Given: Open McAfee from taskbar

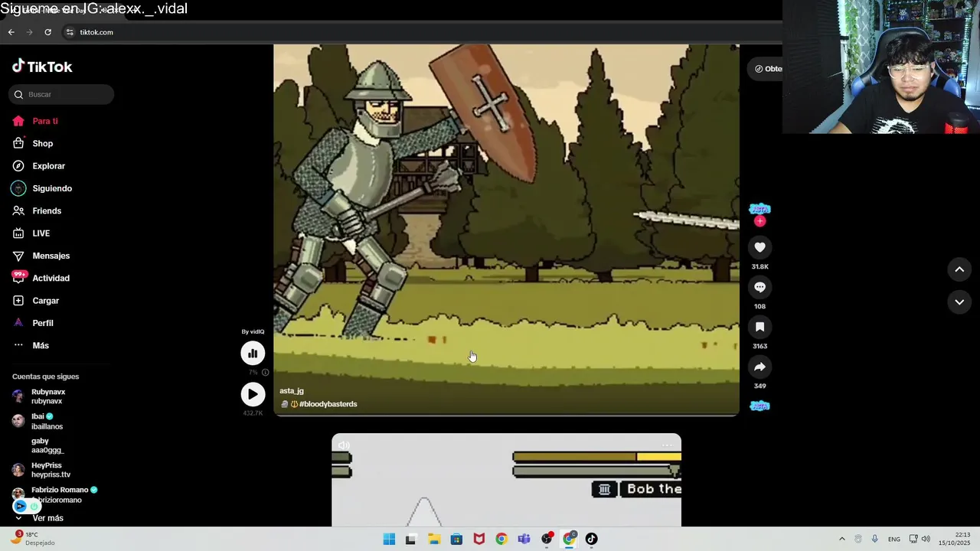Looking at the screenshot, I should [479, 539].
